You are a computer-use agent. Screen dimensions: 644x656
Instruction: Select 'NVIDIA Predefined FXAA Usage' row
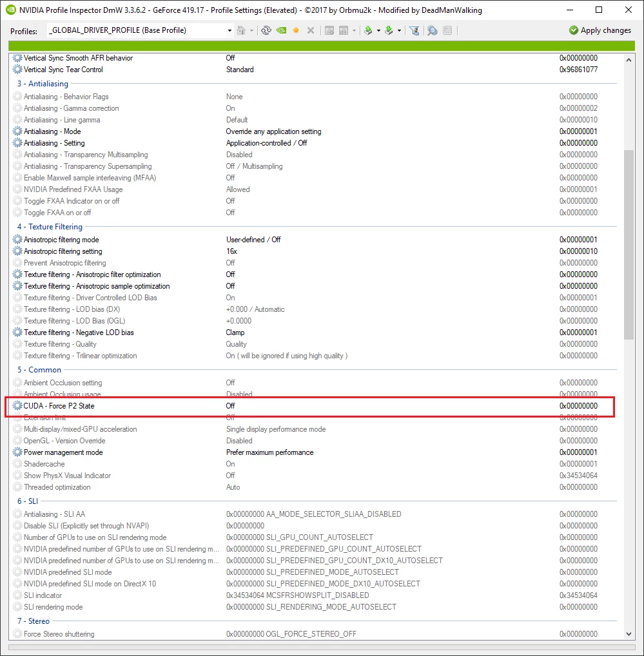point(314,189)
